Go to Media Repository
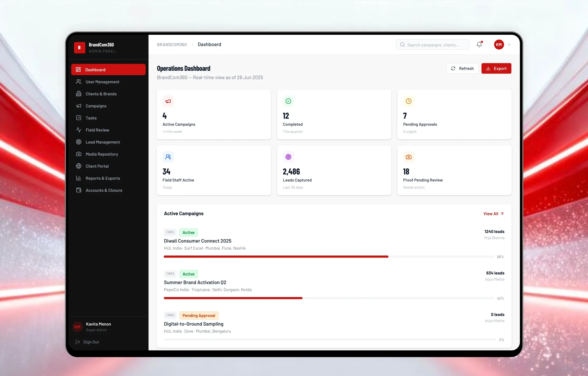This screenshot has height=376, width=588. (x=108, y=154)
